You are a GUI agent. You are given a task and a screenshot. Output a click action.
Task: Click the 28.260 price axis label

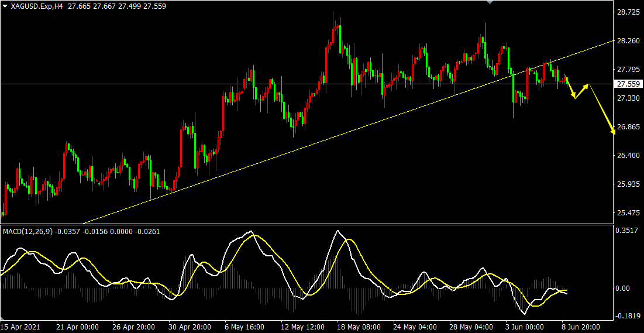pos(628,41)
